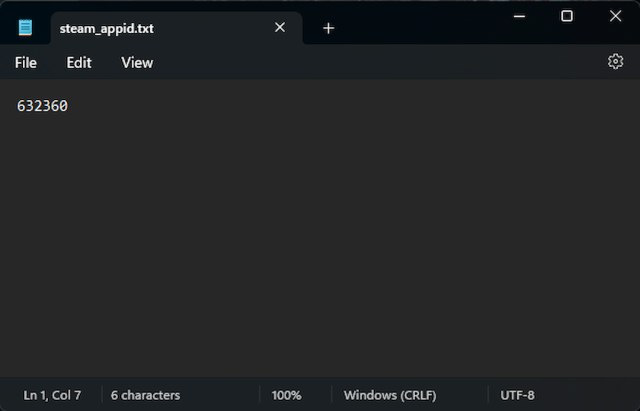Click the empty editor area below the text

point(320,250)
